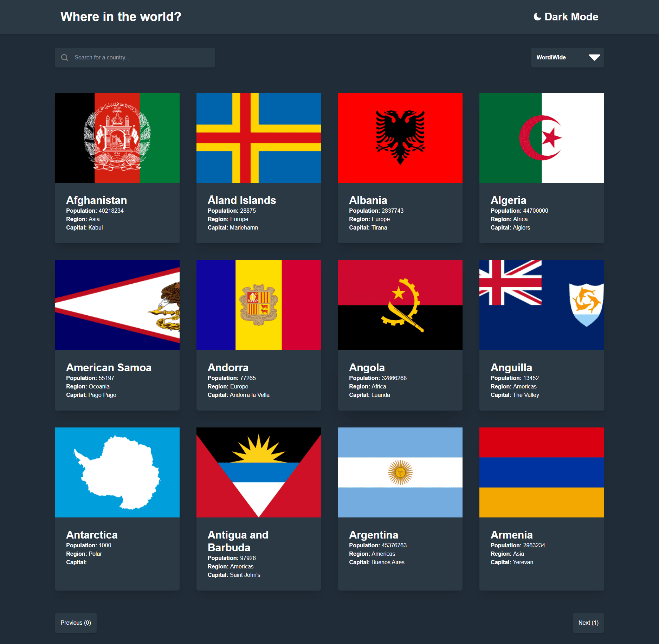
Task: Click the Albania flag image
Action: coord(400,137)
